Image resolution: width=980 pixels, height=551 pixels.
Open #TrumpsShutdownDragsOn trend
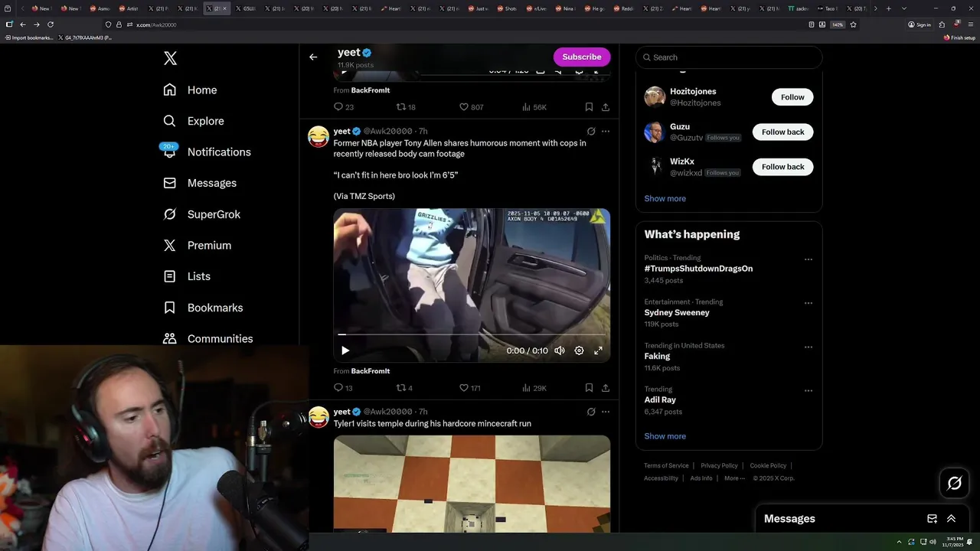point(698,269)
